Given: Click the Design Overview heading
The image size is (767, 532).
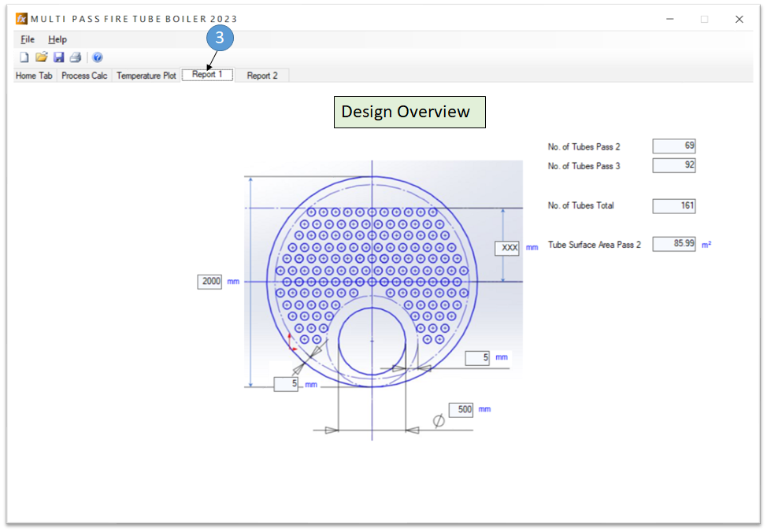Looking at the screenshot, I should (409, 112).
